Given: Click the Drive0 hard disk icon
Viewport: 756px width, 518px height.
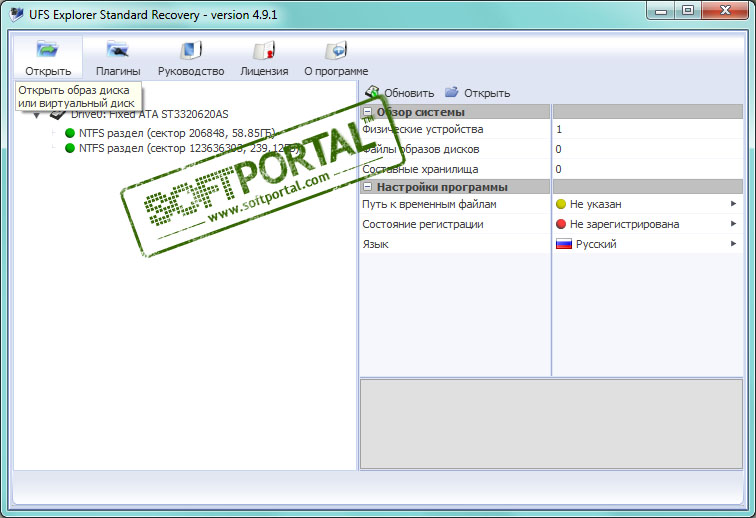Looking at the screenshot, I should (x=58, y=114).
